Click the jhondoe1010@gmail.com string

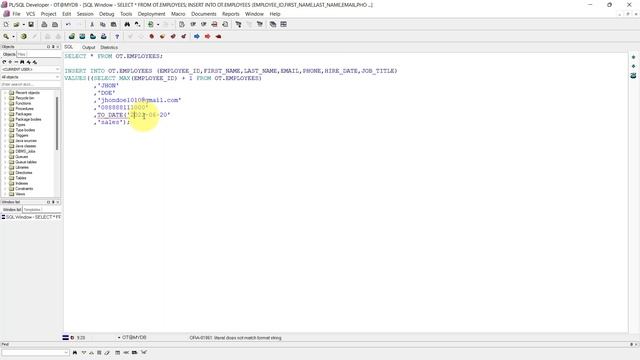pos(139,100)
